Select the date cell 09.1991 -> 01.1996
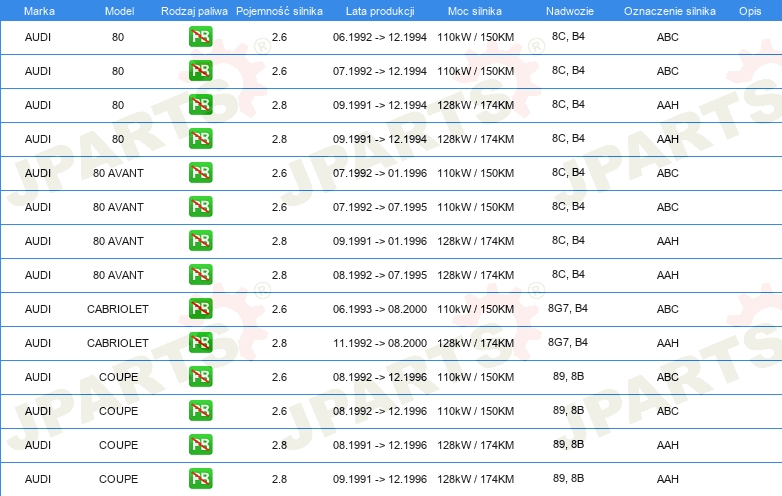Viewport: 782px width, 496px height. (x=380, y=241)
